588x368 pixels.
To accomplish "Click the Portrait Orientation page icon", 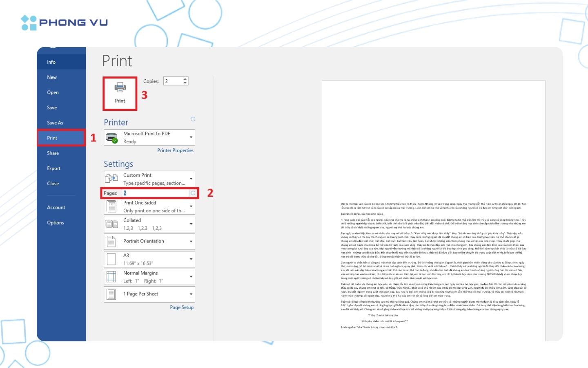I will pyautogui.click(x=111, y=241).
